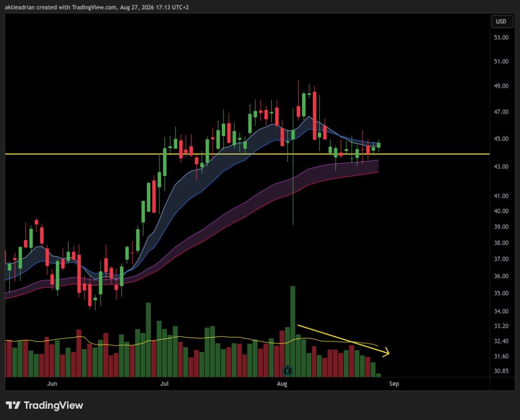Select the 35.00 price label
The height and width of the screenshot is (420, 520).
pos(501,293)
